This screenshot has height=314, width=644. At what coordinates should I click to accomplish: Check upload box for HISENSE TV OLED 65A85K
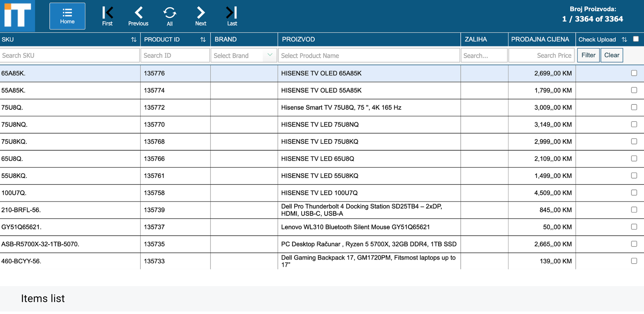coord(634,73)
